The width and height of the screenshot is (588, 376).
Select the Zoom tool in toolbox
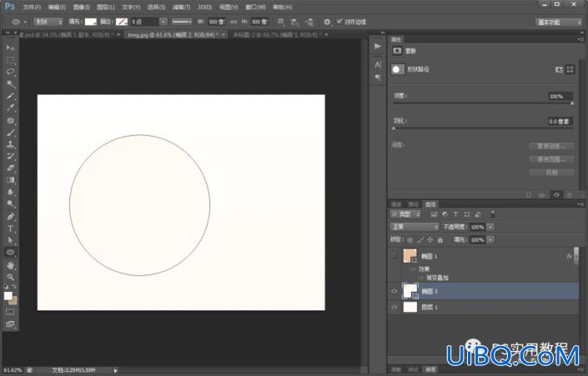(11, 278)
